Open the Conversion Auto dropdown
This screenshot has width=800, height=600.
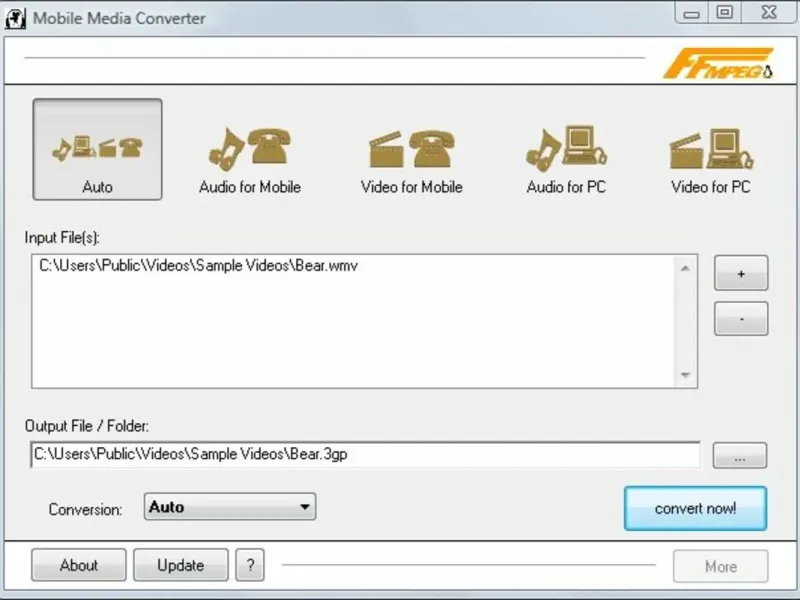click(x=230, y=507)
